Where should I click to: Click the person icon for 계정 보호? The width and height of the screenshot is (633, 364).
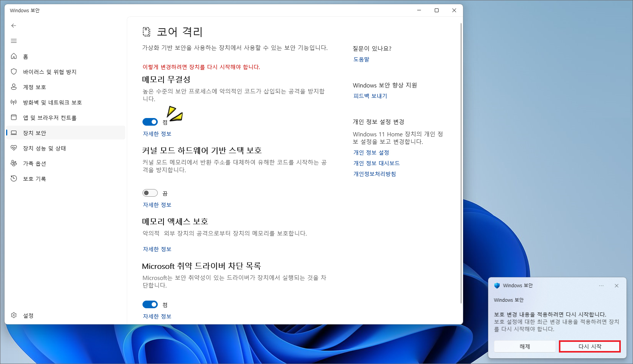coord(14,87)
